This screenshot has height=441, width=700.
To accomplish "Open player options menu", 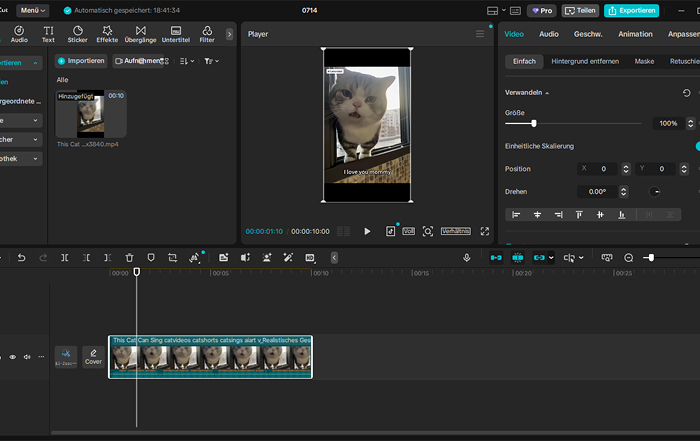I will pos(480,34).
